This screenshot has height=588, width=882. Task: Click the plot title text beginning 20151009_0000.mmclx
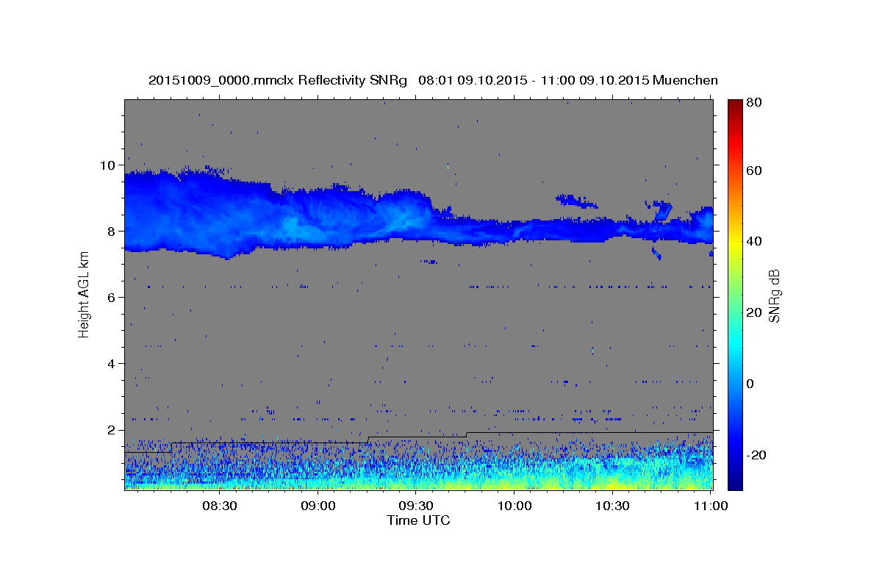[x=433, y=80]
